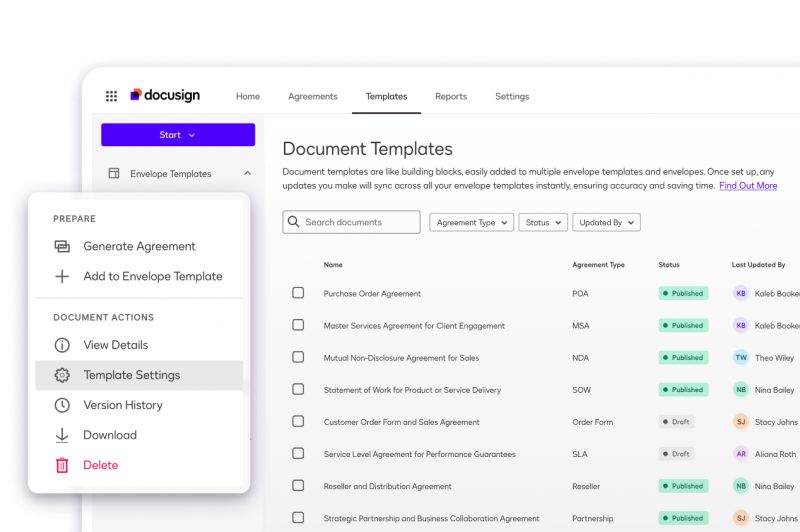Select Purchase Order Agreement checkbox
This screenshot has width=800, height=532.
click(298, 293)
